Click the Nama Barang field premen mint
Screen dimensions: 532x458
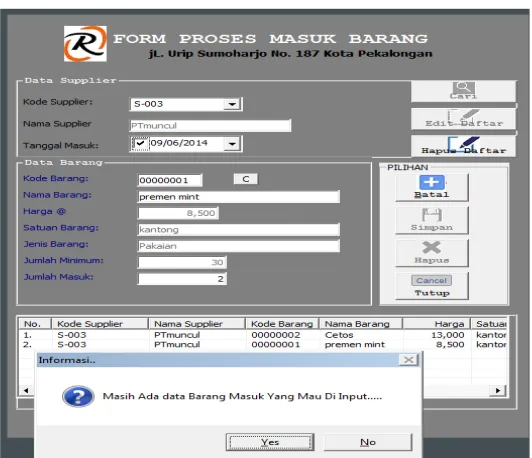[239, 197]
